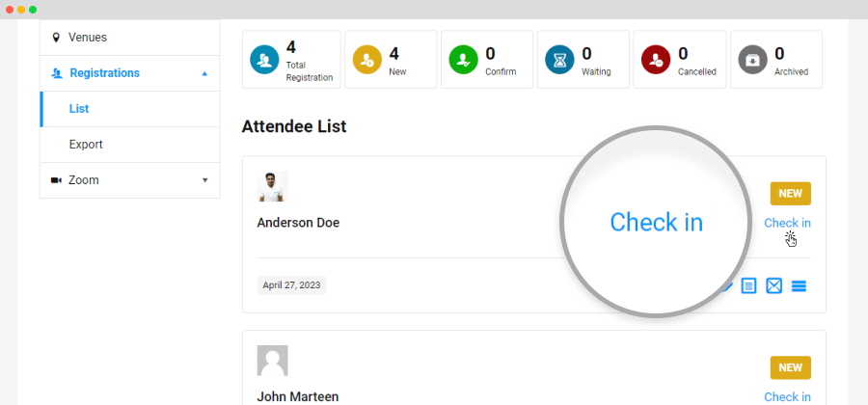Click the green Confirm status icon

(x=463, y=60)
